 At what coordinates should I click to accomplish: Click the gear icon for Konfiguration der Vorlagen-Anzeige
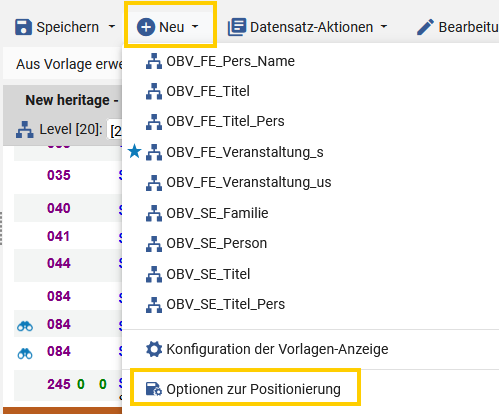tap(154, 349)
